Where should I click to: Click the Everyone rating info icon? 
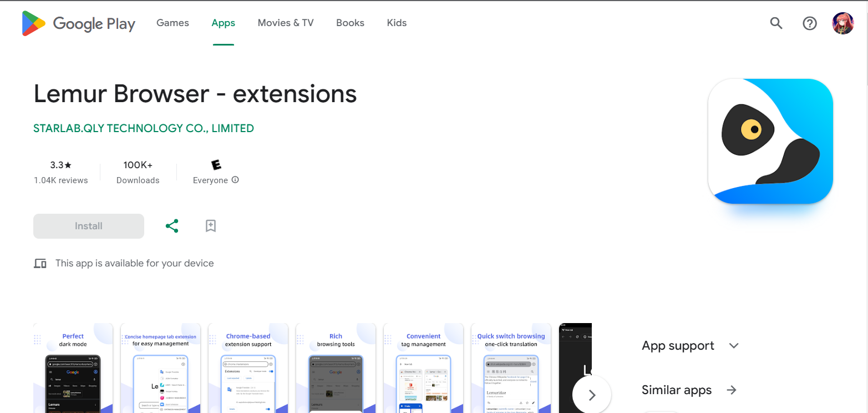(235, 180)
